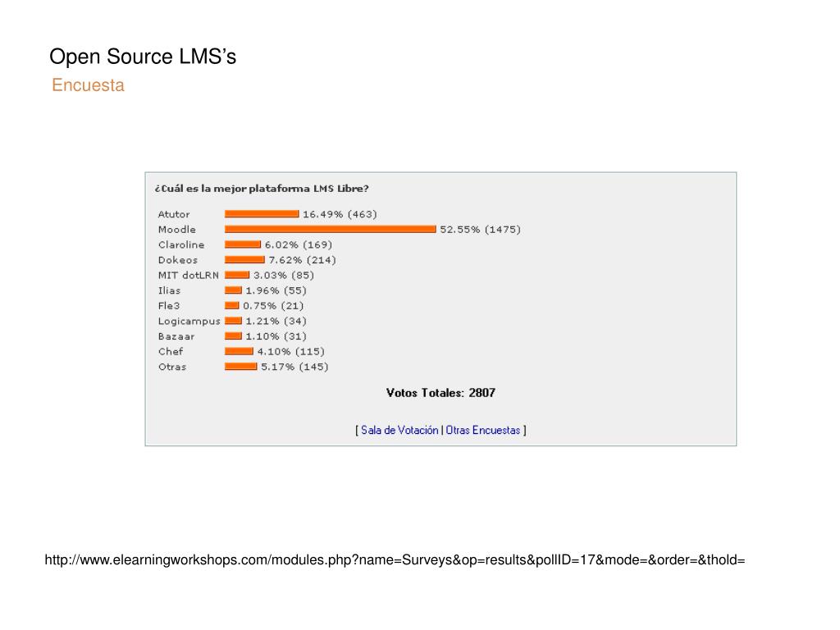Click the Chef result bar
This screenshot has width=840, height=630.
click(239, 351)
